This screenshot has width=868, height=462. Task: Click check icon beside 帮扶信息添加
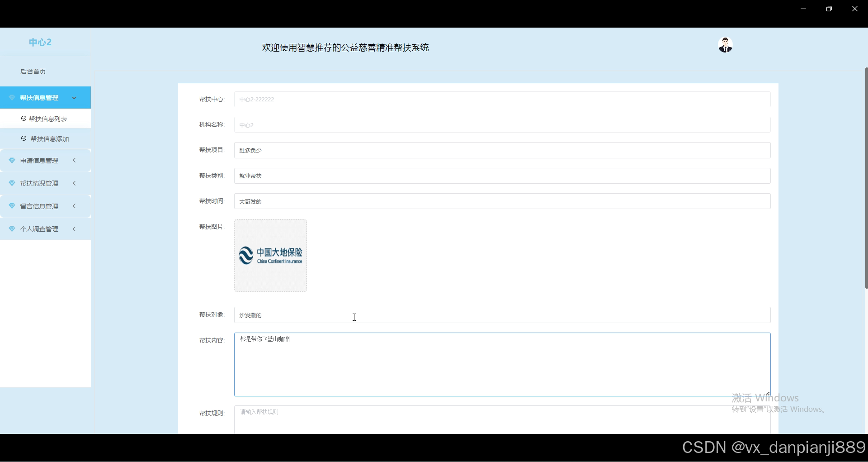tap(24, 138)
